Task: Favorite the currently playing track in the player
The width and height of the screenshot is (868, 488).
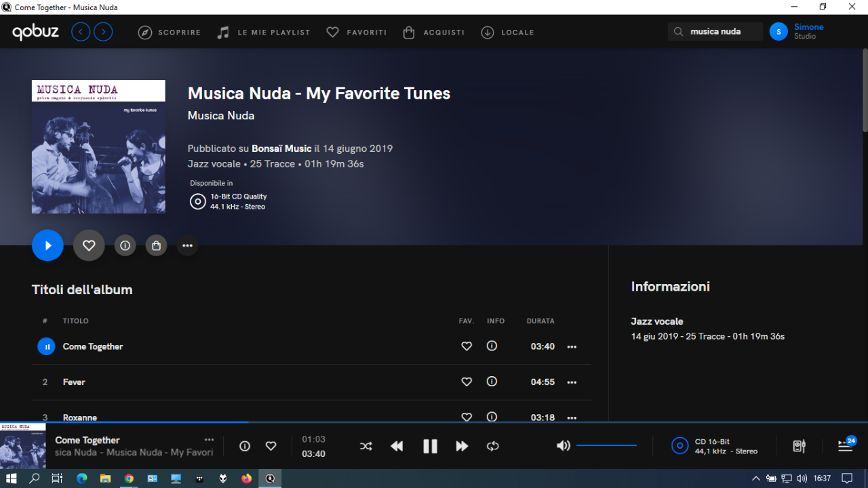Action: (x=271, y=446)
